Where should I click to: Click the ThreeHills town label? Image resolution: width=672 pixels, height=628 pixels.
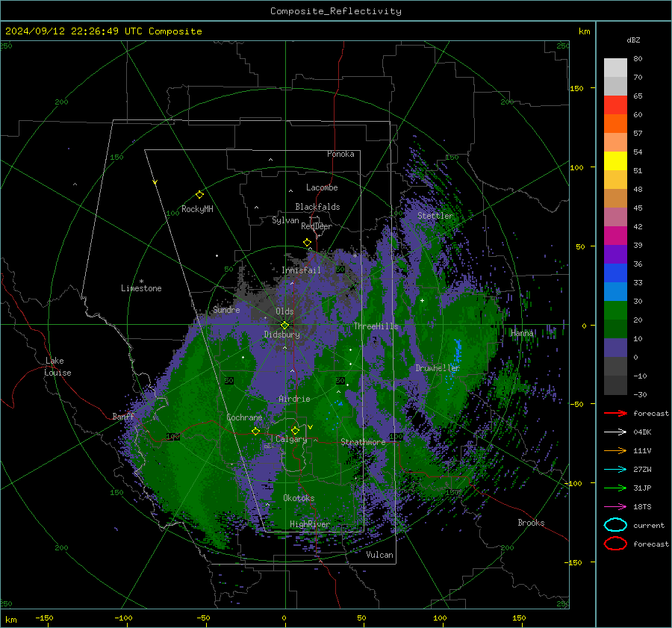tap(376, 326)
